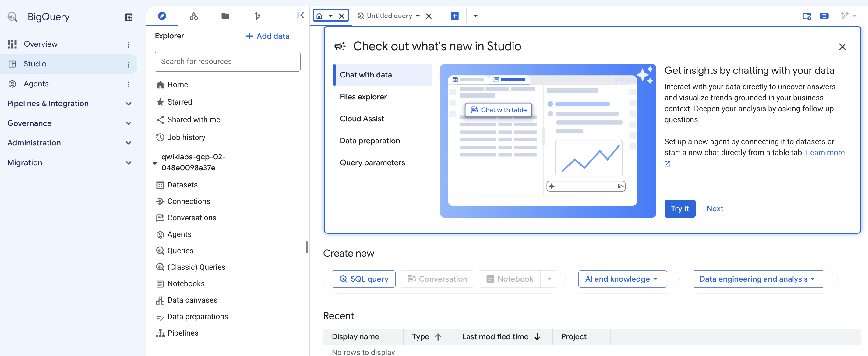Collapse the qwiklabs project tree node
Screen dimensions: 868x356
(x=155, y=163)
